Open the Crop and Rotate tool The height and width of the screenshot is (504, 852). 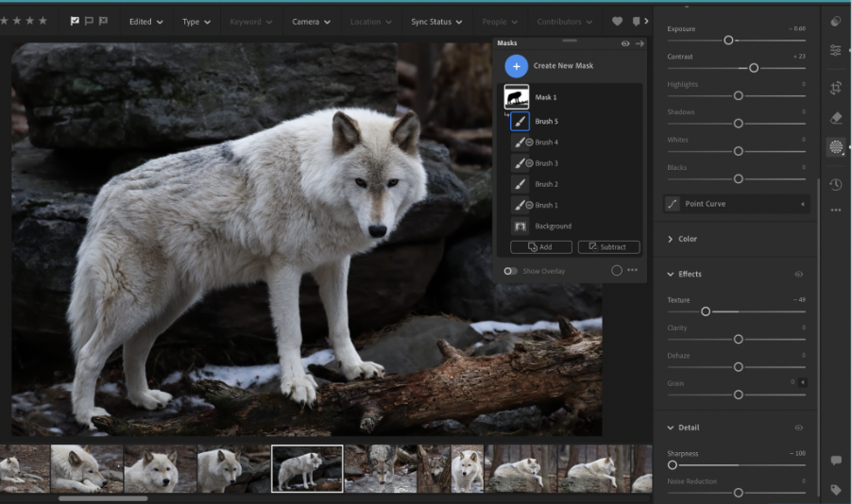pyautogui.click(x=836, y=88)
